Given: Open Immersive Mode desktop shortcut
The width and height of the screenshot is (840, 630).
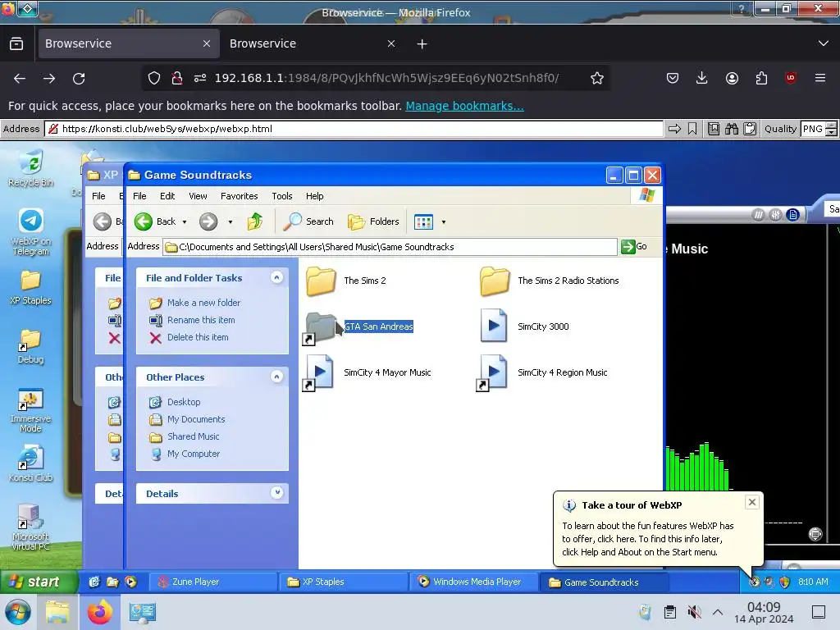Looking at the screenshot, I should click(30, 410).
